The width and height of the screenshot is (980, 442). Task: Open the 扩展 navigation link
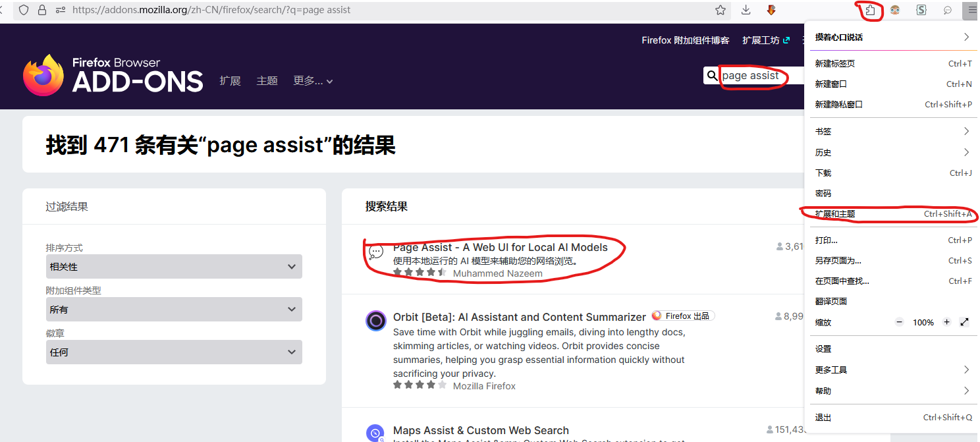click(230, 81)
